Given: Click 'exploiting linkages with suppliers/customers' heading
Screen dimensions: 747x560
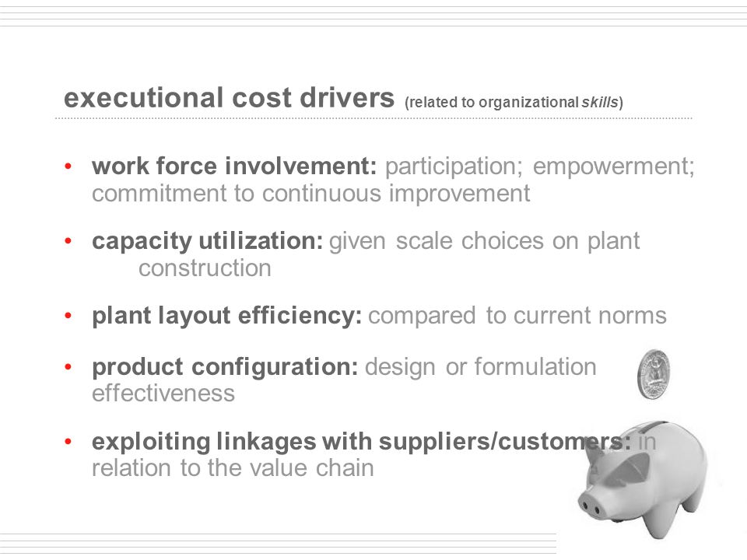Looking at the screenshot, I should click(x=361, y=442).
